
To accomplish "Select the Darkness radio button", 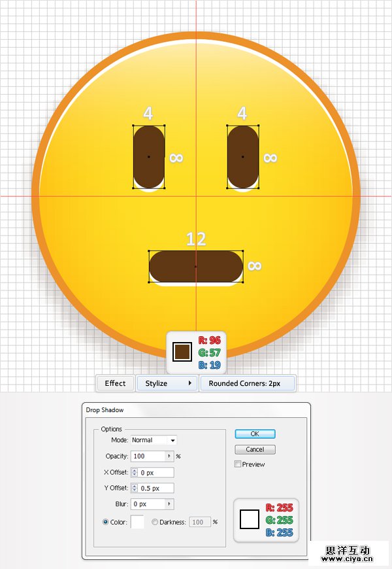I will coord(155,522).
